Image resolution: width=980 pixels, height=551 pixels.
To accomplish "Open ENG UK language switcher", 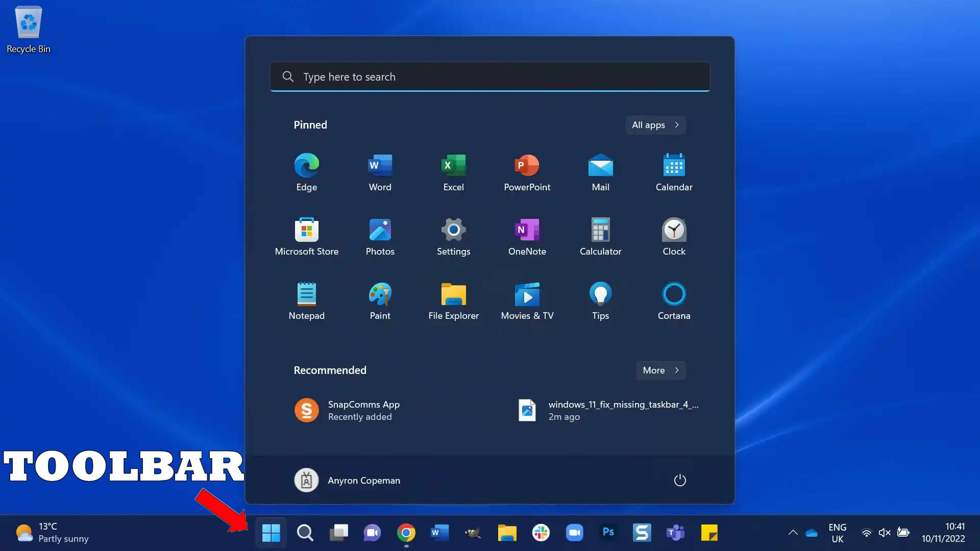I will click(837, 533).
